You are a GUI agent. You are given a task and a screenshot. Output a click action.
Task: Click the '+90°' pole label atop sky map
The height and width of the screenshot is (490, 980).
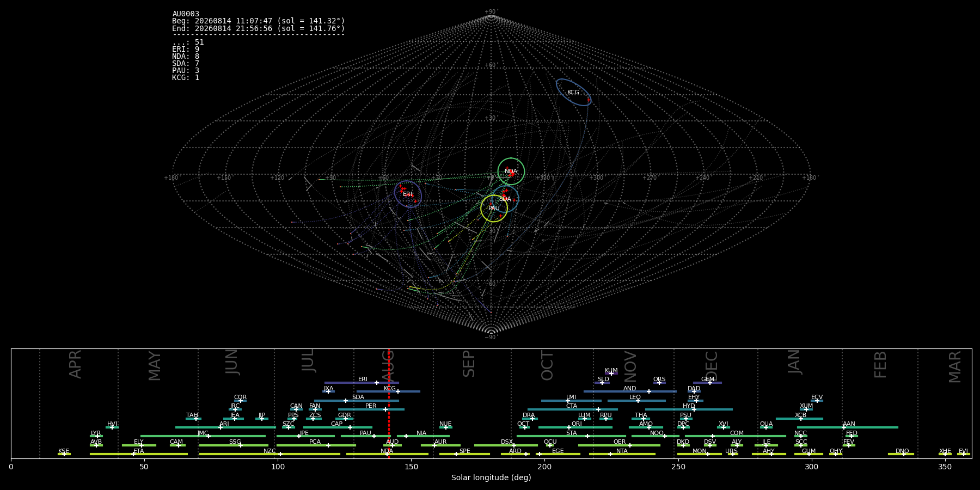click(x=491, y=12)
